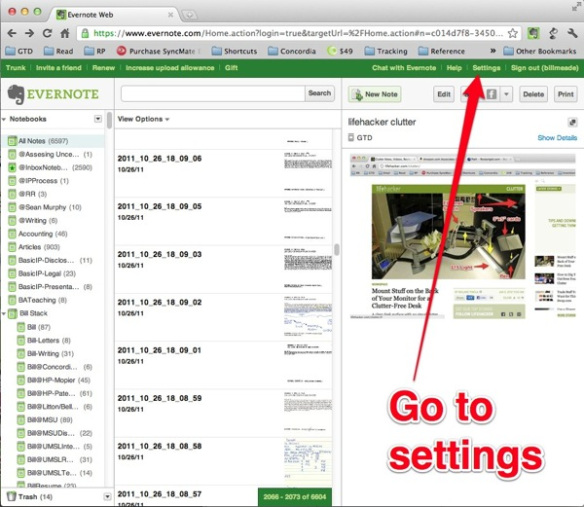Click Show Details link

pos(557,138)
